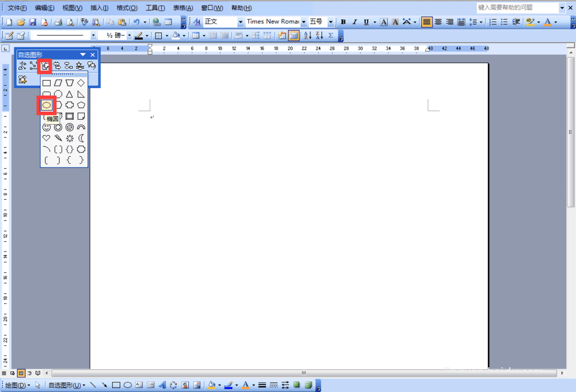Print the document
The image size is (576, 392).
58,22
